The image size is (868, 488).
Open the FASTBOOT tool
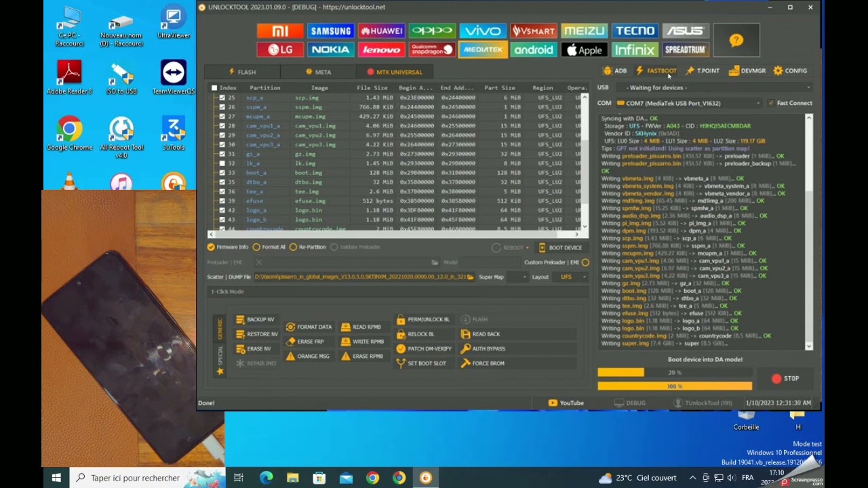click(x=656, y=70)
